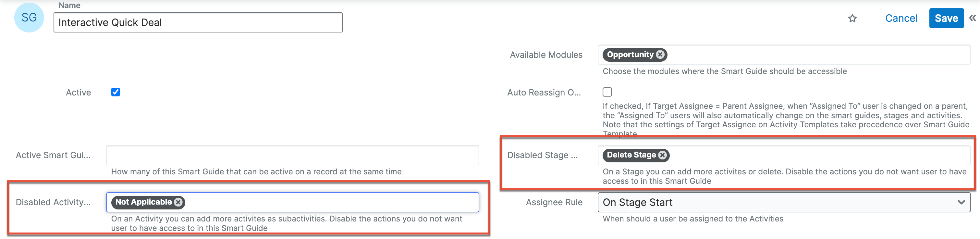Click the Available Modules field
Image resolution: width=980 pixels, height=239 pixels.
799,55
